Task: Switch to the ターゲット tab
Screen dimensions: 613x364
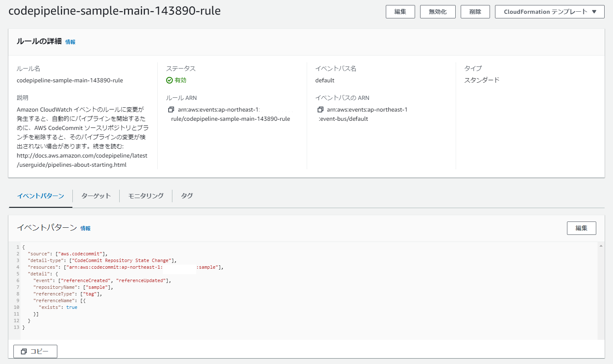Action: coord(96,196)
